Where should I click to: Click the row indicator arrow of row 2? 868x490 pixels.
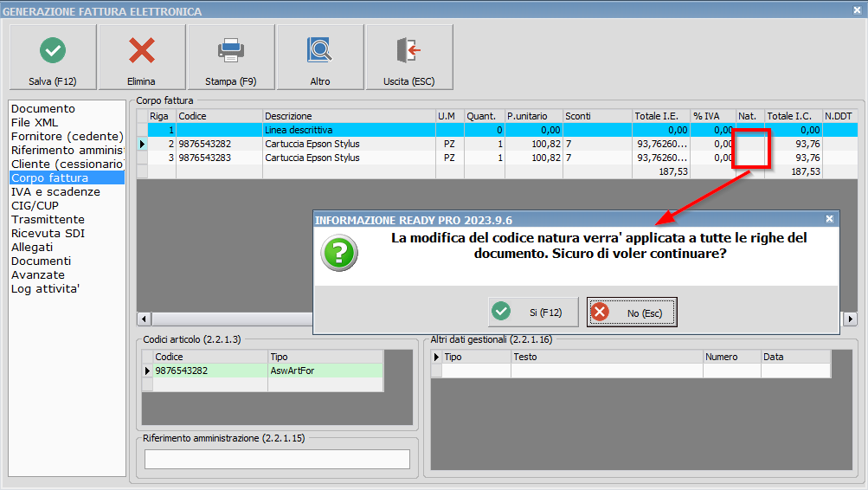(142, 144)
